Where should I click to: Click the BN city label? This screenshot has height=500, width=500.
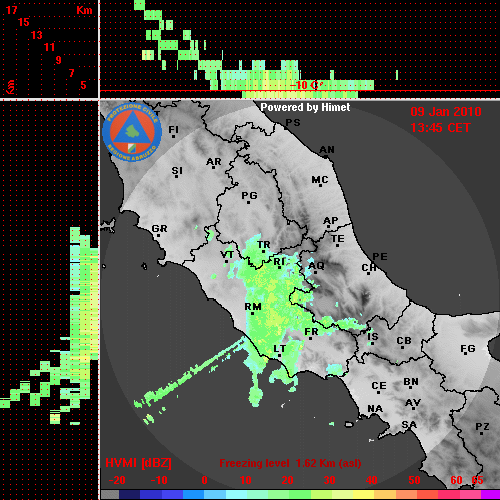411,383
